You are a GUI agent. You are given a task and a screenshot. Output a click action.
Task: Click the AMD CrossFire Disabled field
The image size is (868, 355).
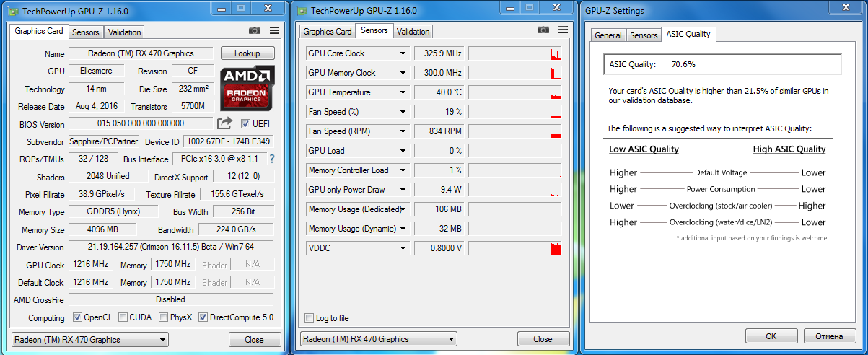pos(171,299)
